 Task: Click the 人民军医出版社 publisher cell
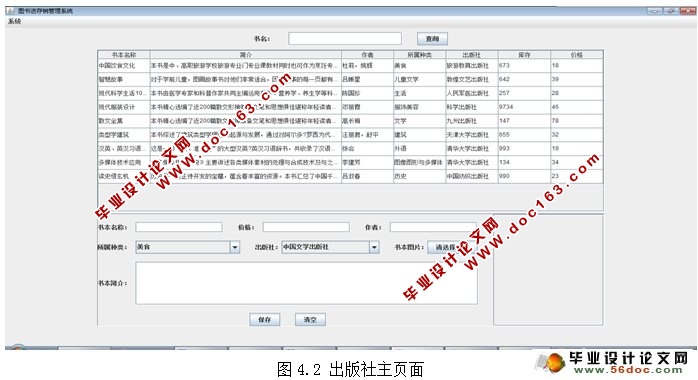coord(472,93)
